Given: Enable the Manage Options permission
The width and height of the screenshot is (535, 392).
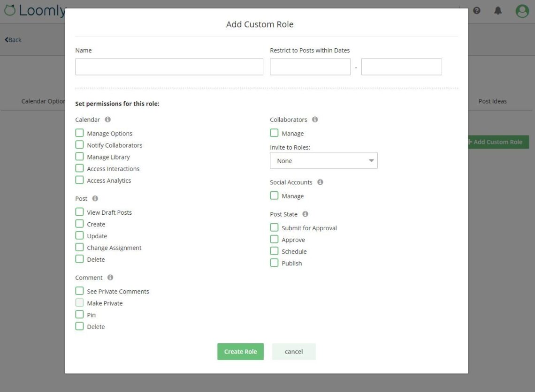Looking at the screenshot, I should [x=79, y=133].
